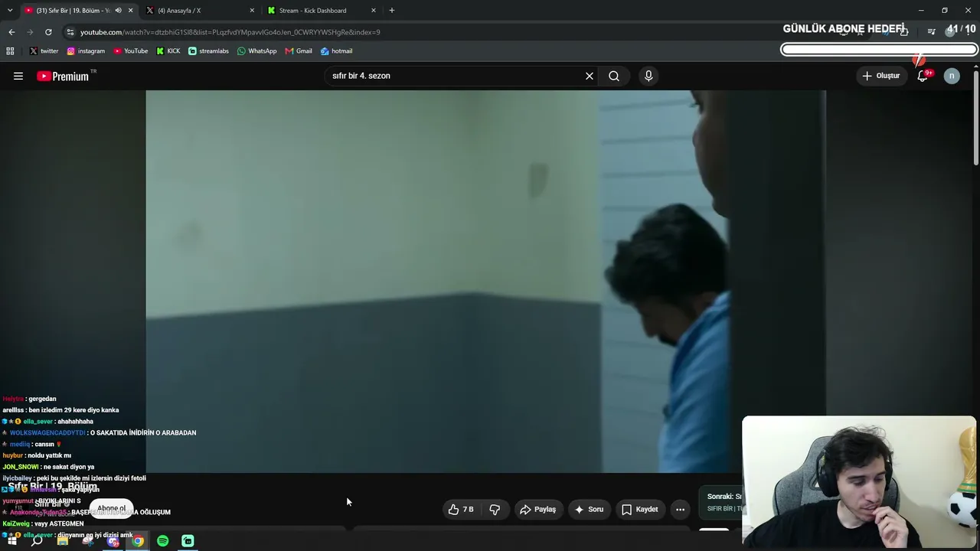
Task: Click the video player to pause
Action: [485, 282]
